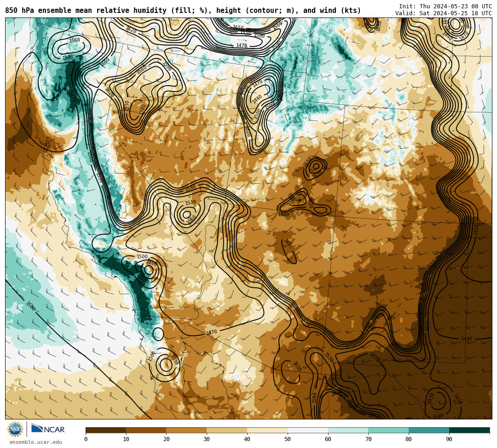The height and width of the screenshot is (448, 497).
Task: Click the 'Valid: Sat 2024-05-25 18 UTC' text
Action: (444, 13)
